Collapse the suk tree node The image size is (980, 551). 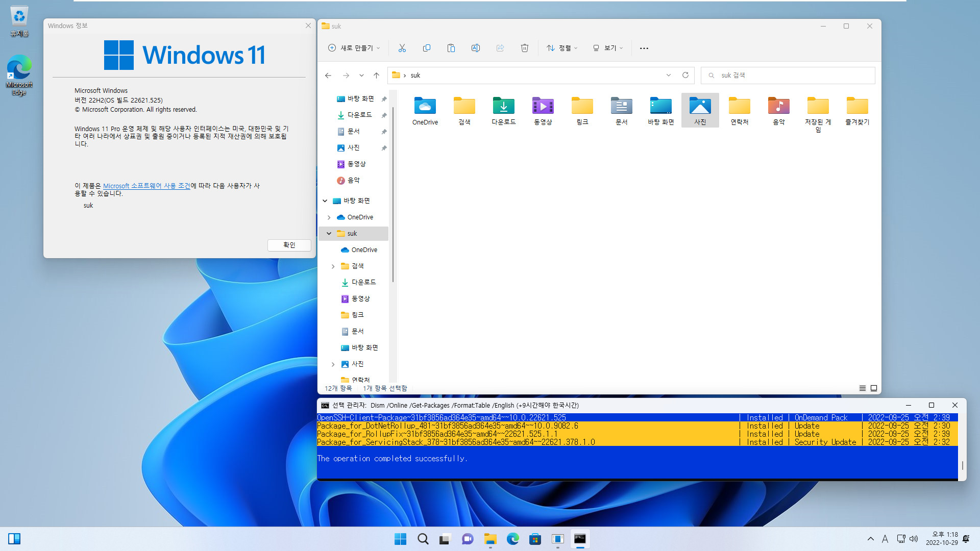coord(329,234)
